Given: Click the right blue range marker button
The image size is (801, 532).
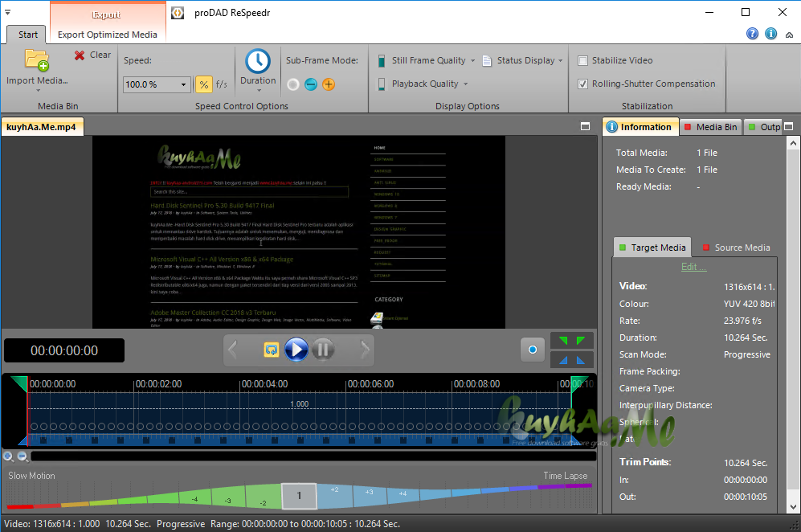Looking at the screenshot, I should [582, 360].
